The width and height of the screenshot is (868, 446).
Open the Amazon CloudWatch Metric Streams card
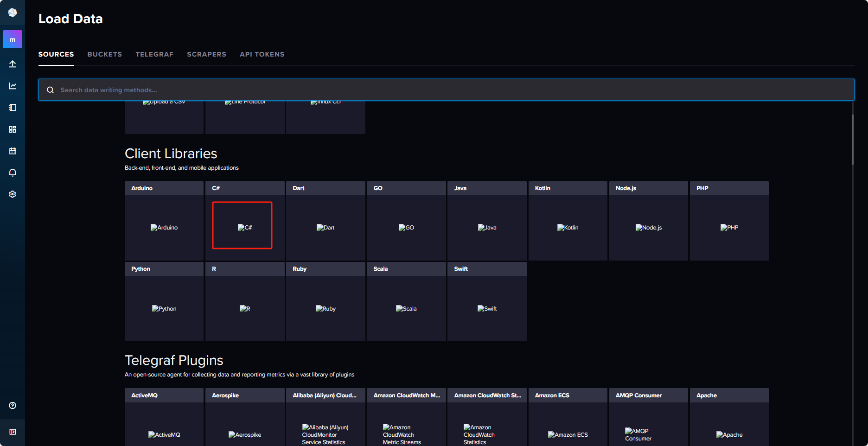(x=406, y=417)
